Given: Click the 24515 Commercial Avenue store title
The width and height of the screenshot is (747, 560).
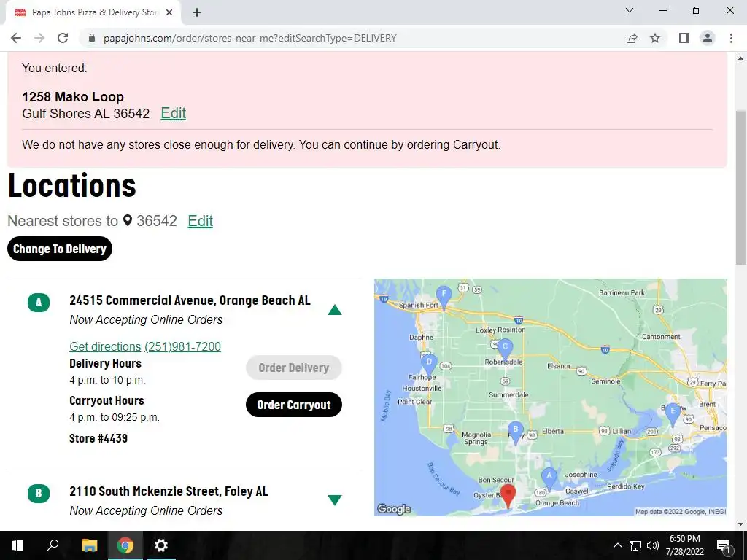Looking at the screenshot, I should [x=190, y=300].
